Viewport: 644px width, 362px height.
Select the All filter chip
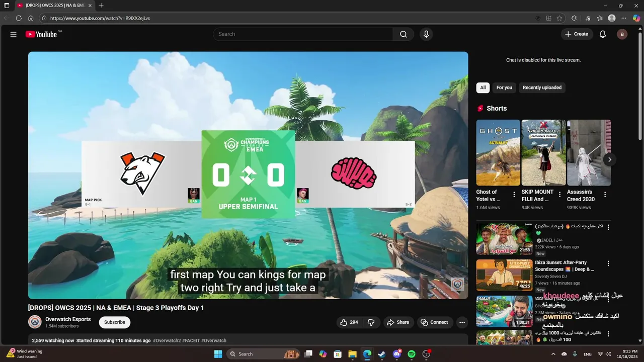483,87
